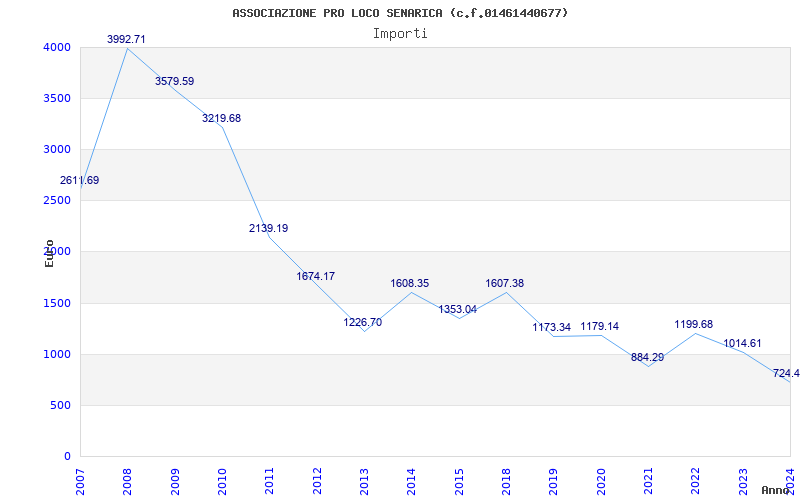Click the 2007 x-axis year label
800x500 pixels.
tap(80, 481)
